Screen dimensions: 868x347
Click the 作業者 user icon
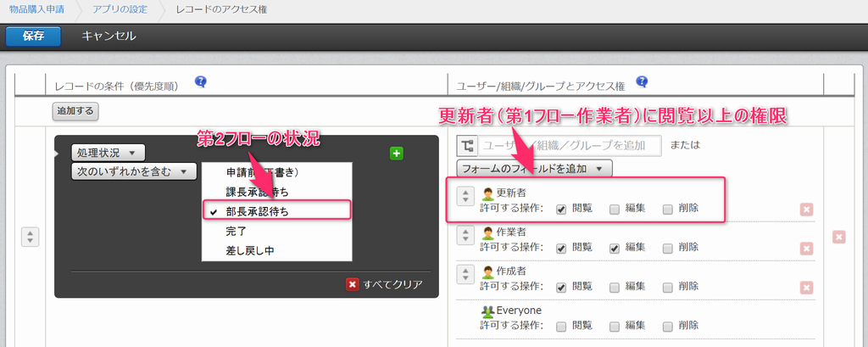[x=488, y=233]
